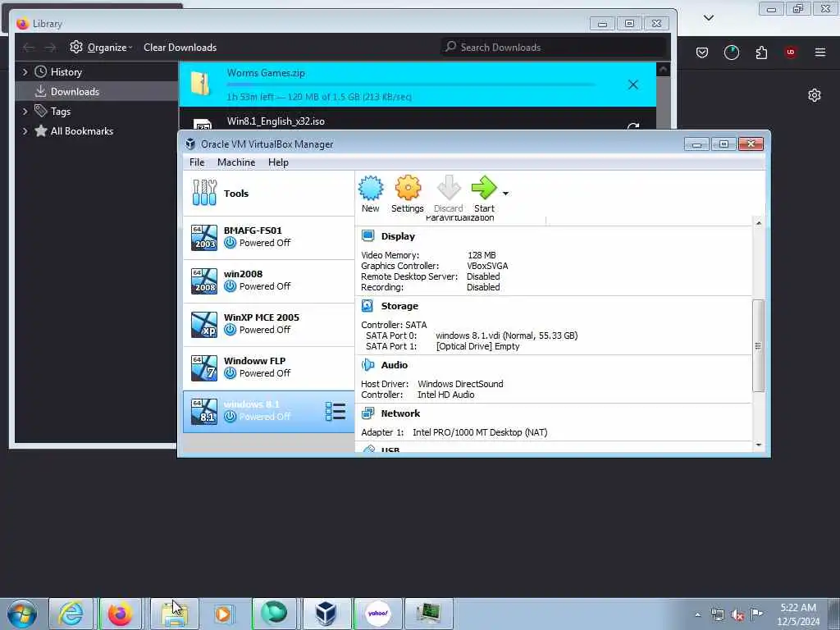Image resolution: width=840 pixels, height=630 pixels.
Task: Click the VirtualBox details scrollbar thumb
Action: 759,345
